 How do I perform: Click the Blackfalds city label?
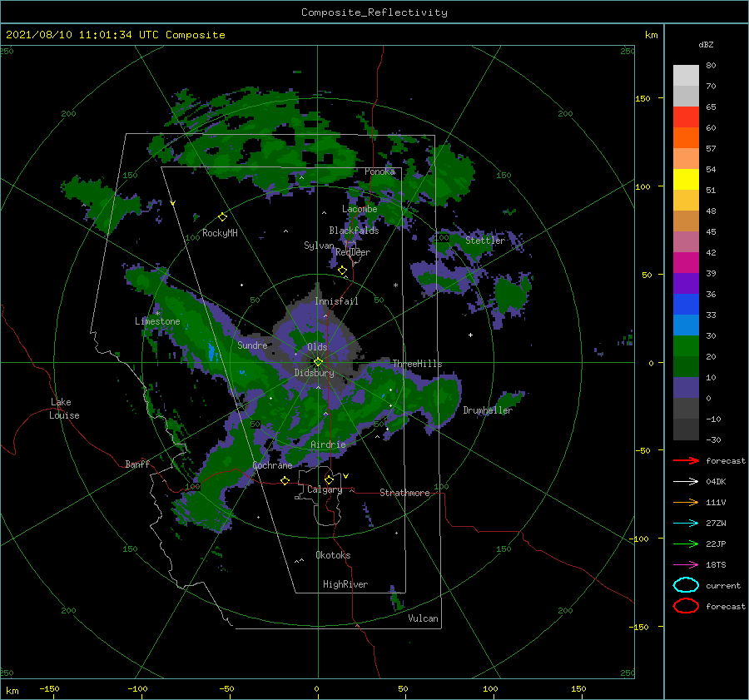pos(354,231)
